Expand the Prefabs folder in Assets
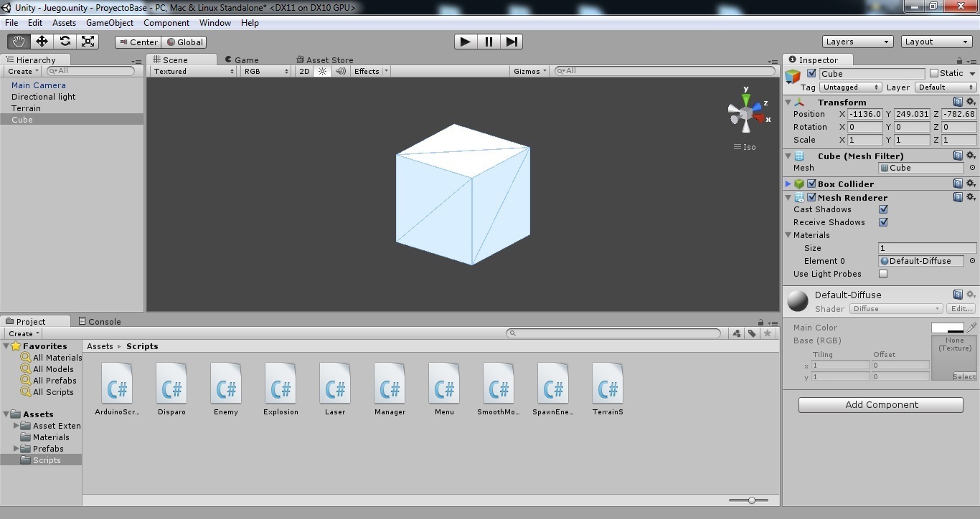Viewport: 980px width, 519px height. point(17,449)
